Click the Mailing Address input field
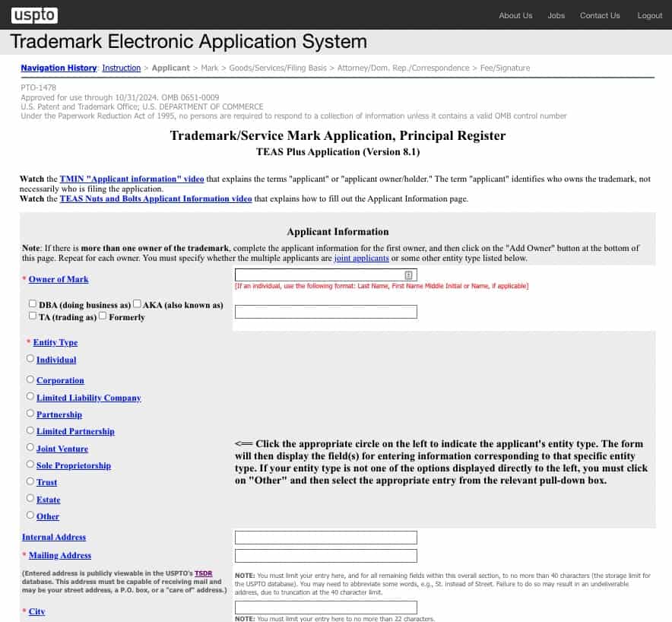This screenshot has height=622, width=672. coord(325,556)
